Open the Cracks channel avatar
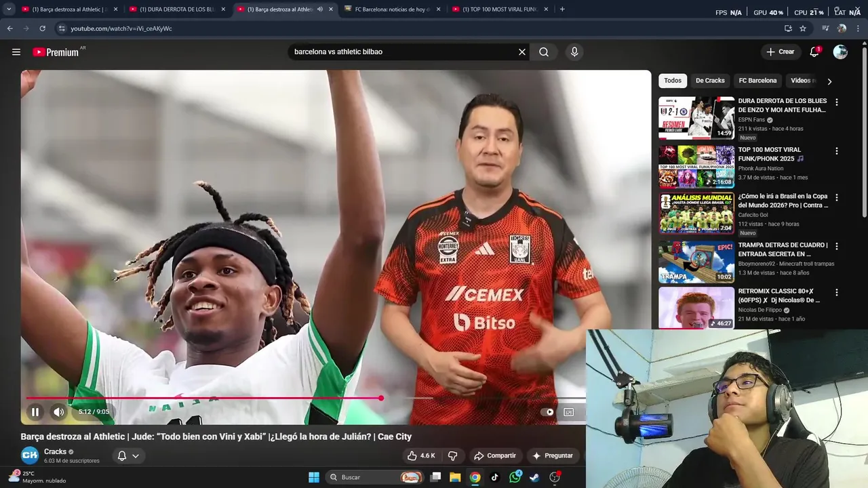868x488 pixels. pos(30,455)
